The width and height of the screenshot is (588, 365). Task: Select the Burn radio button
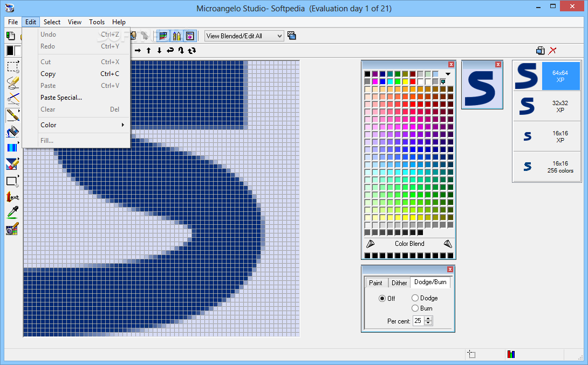pyautogui.click(x=415, y=308)
